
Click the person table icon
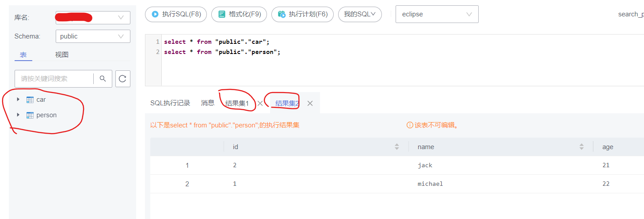pos(30,115)
